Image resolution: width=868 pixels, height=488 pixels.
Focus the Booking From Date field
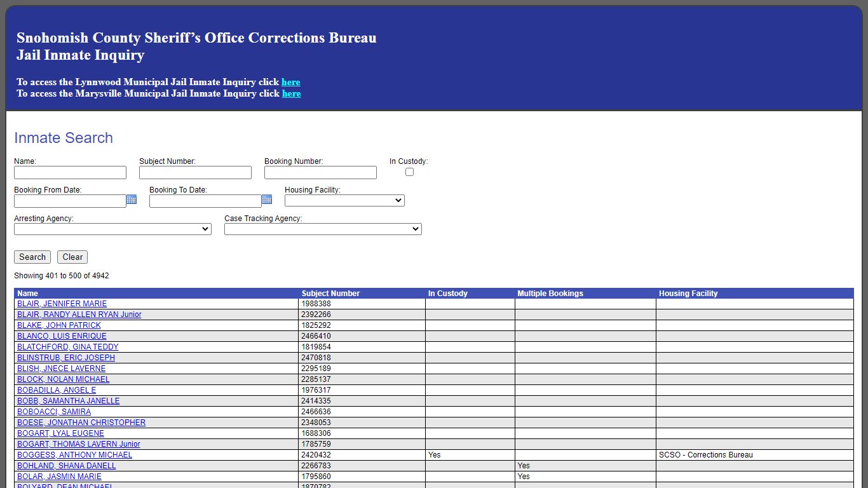pyautogui.click(x=70, y=201)
